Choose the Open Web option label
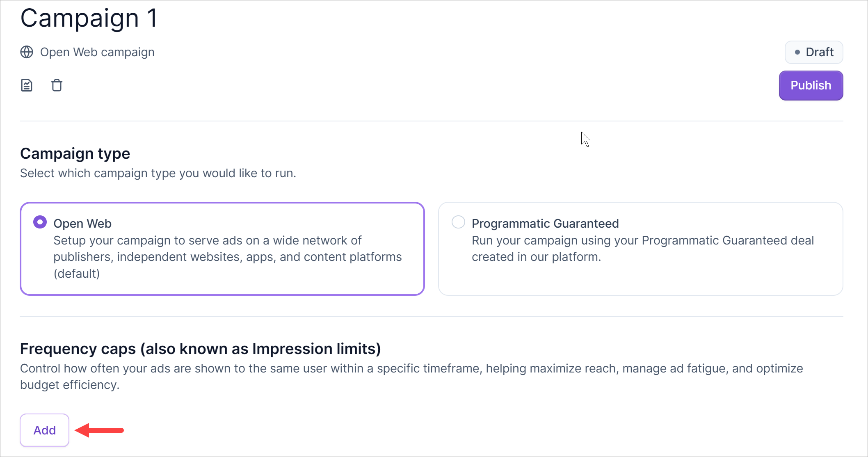Viewport: 868px width, 457px height. click(x=82, y=224)
